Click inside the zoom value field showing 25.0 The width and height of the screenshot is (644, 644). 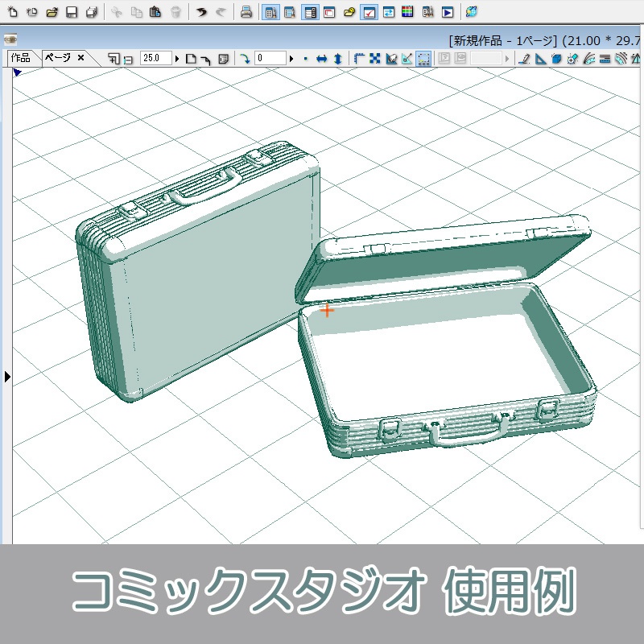tap(155, 58)
